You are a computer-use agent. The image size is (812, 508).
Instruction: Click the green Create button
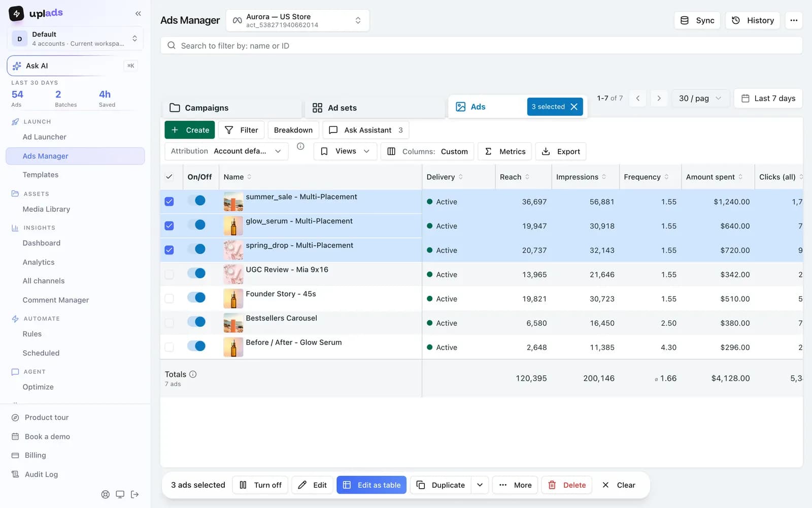pos(190,130)
